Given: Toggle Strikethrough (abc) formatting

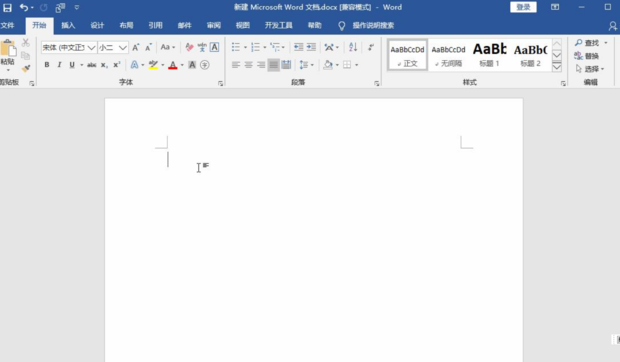Looking at the screenshot, I should 92,65.
